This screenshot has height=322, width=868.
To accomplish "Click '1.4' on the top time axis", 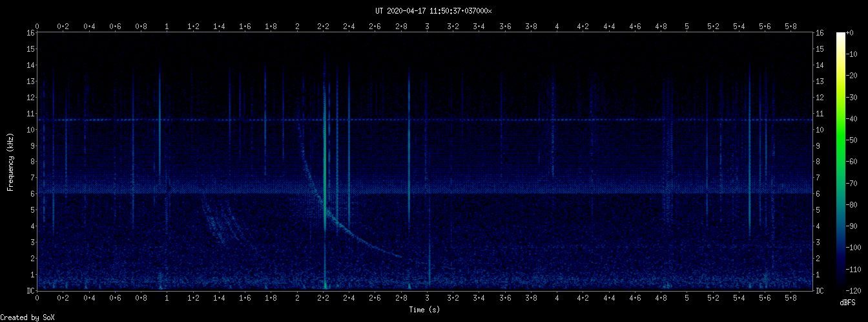I will (x=219, y=26).
